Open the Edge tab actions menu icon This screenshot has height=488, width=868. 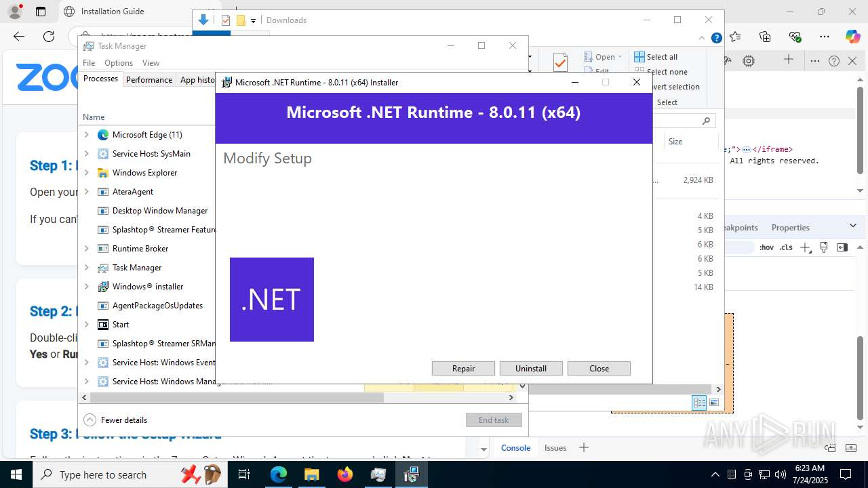tap(41, 12)
